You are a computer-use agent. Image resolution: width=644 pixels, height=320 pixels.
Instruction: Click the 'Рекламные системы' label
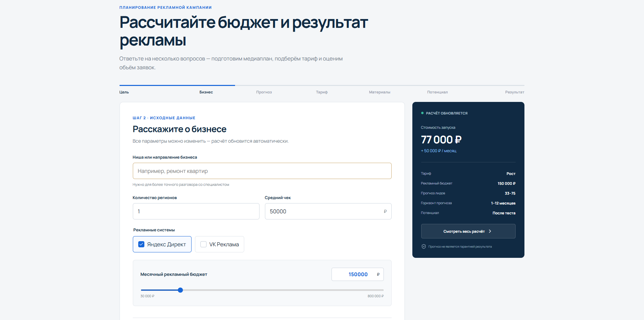tap(154, 230)
